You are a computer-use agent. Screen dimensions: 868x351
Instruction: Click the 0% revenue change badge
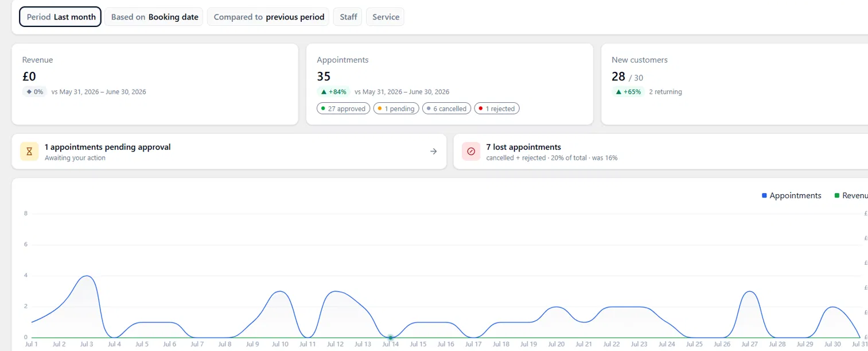click(x=34, y=92)
